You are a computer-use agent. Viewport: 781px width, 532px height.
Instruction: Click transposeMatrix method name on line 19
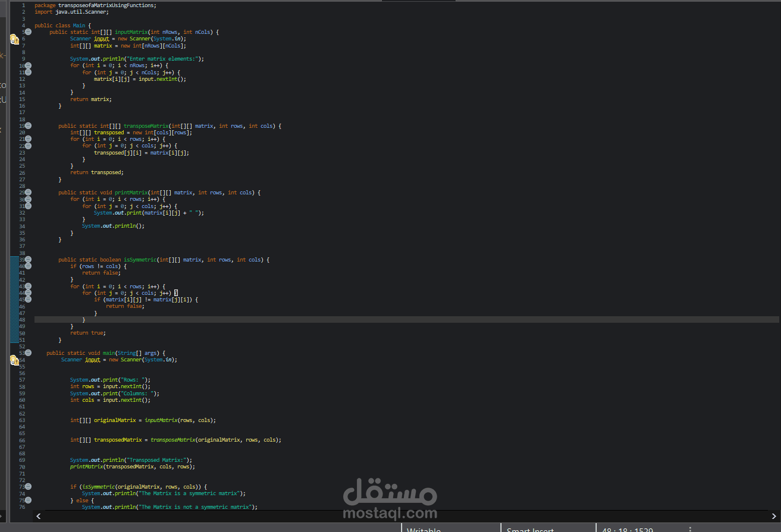pos(146,126)
